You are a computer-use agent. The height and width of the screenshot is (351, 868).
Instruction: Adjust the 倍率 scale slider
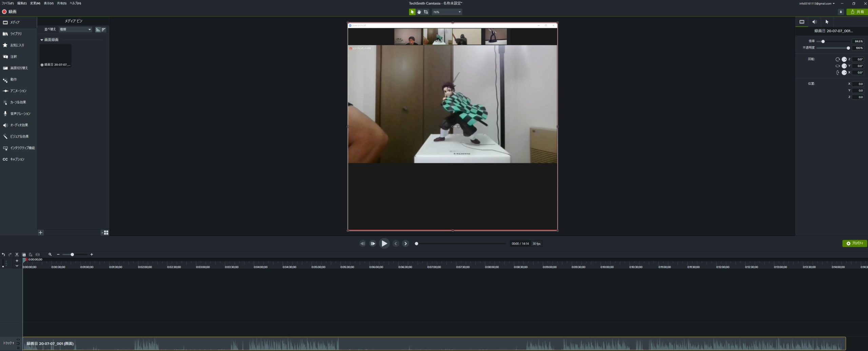(823, 41)
